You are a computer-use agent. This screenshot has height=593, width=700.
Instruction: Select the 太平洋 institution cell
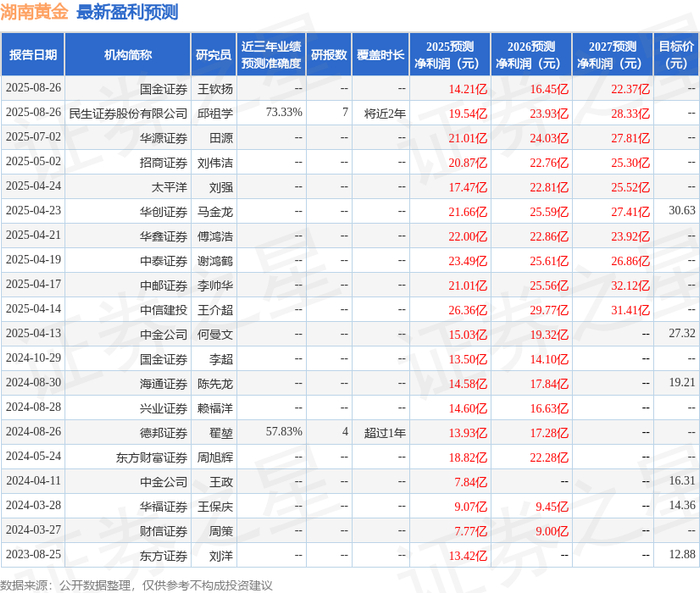[169, 187]
